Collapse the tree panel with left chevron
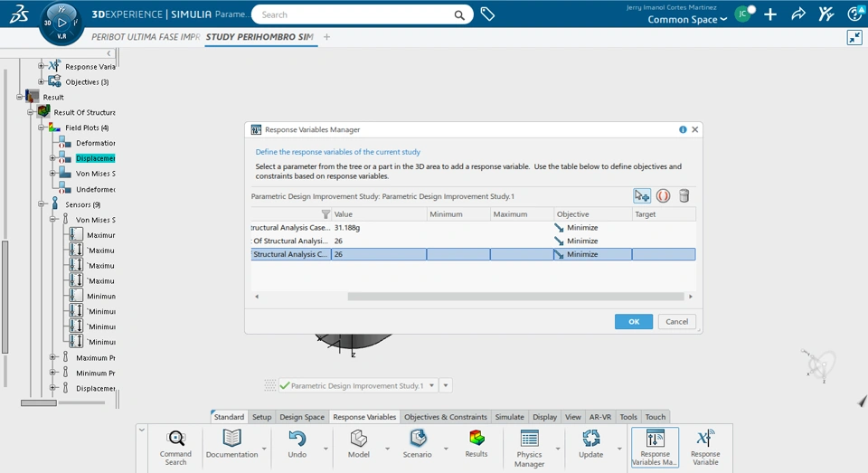The height and width of the screenshot is (473, 868). point(108,53)
